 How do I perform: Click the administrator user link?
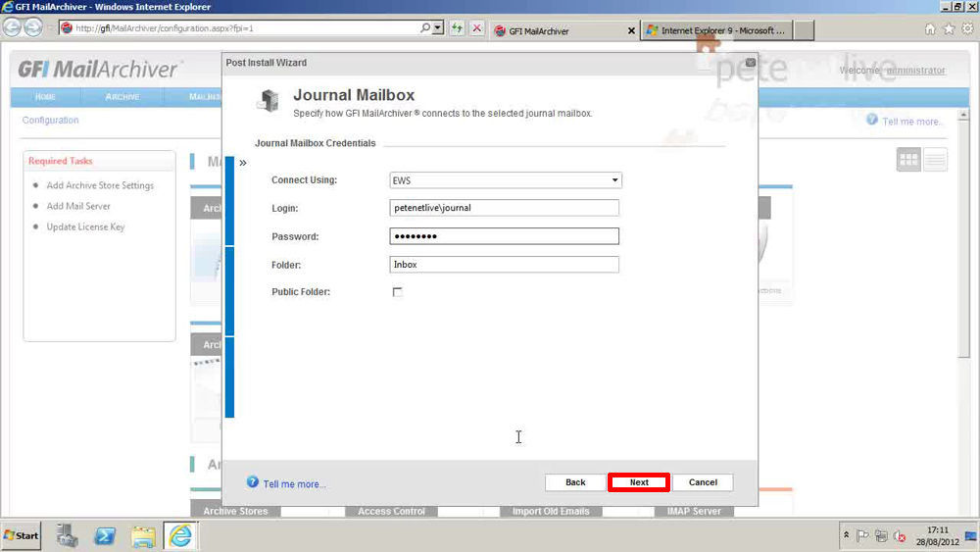click(915, 70)
